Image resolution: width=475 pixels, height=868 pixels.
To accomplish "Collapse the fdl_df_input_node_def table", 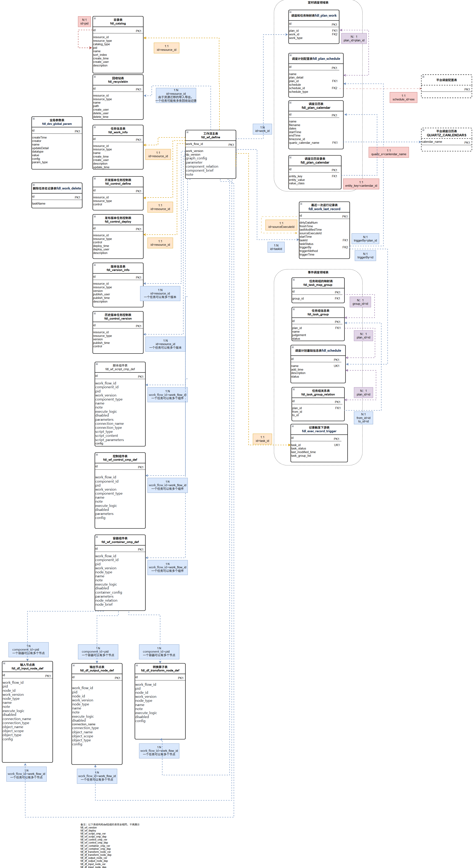I will [4, 663].
